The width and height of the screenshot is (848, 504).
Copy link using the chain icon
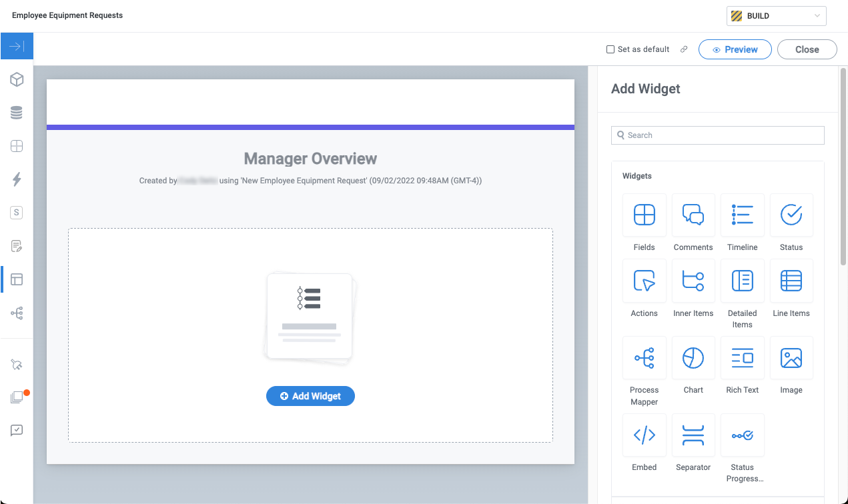click(x=684, y=49)
